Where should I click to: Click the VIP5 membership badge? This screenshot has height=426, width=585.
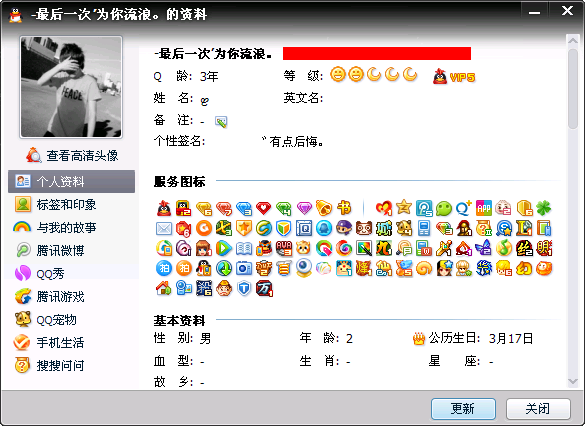coord(454,76)
